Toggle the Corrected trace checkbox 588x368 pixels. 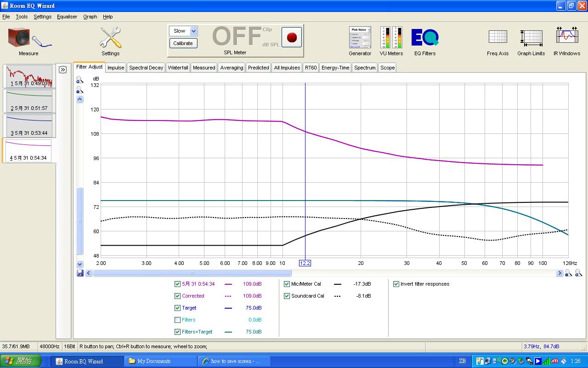(x=177, y=296)
